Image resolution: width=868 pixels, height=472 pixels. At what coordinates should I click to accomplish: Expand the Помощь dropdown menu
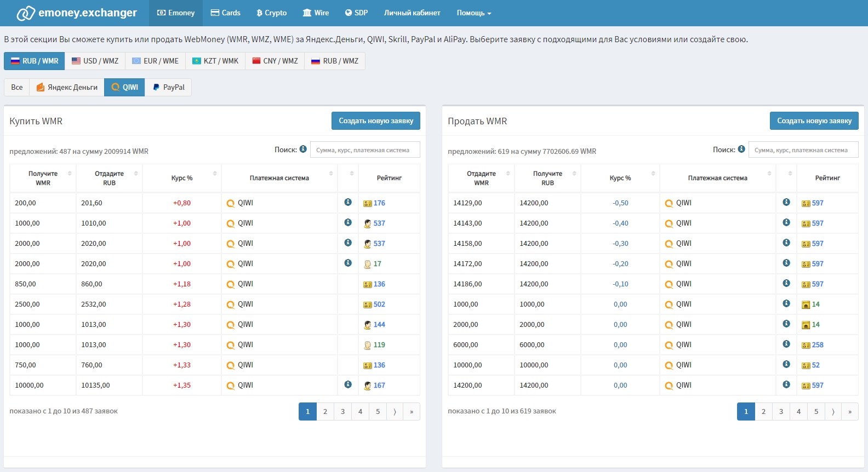click(474, 13)
